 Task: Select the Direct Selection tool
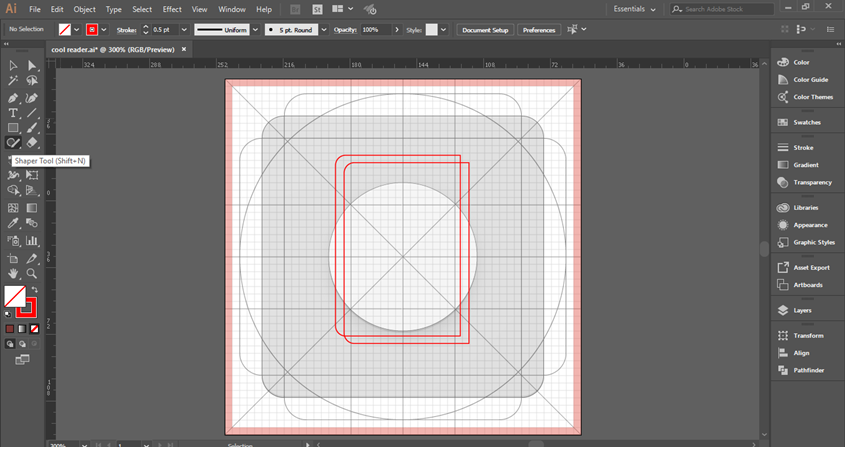[x=32, y=65]
